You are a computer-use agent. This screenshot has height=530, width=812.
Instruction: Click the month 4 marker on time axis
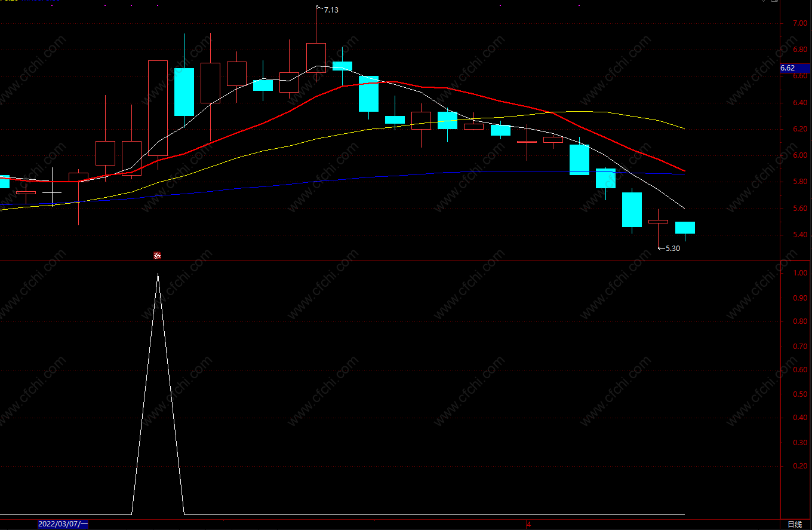click(528, 524)
